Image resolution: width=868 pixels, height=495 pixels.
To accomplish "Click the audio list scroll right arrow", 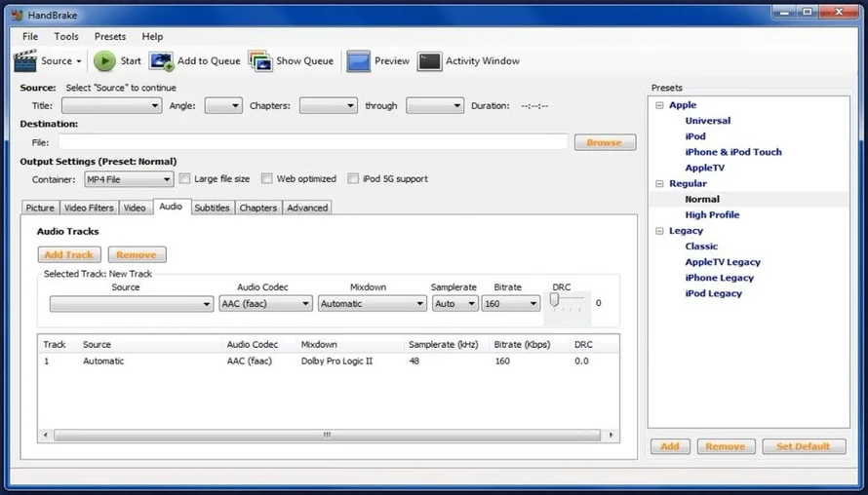I will [x=611, y=436].
